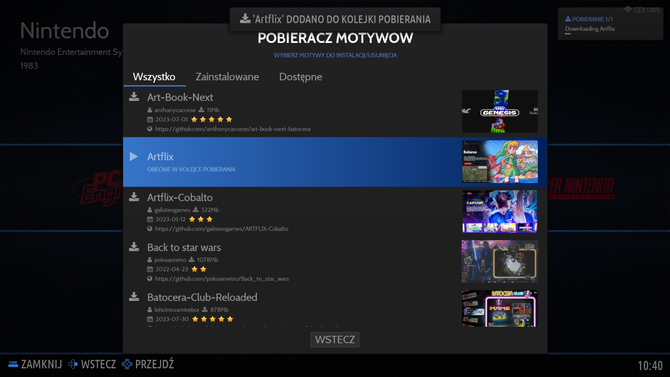Click the Nintendo system title in background

(x=65, y=31)
